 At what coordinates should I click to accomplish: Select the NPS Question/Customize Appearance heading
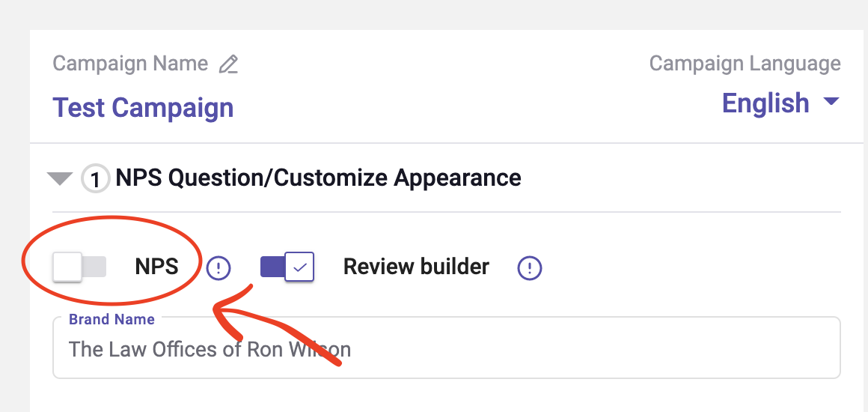318,178
